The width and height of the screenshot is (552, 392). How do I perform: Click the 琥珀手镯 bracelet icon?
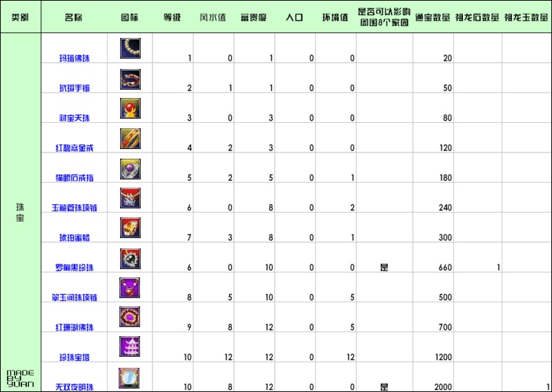(130, 79)
